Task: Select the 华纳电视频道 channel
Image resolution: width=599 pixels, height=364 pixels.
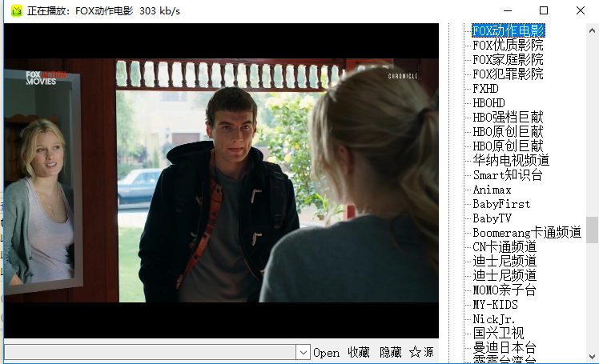Action: [511, 160]
